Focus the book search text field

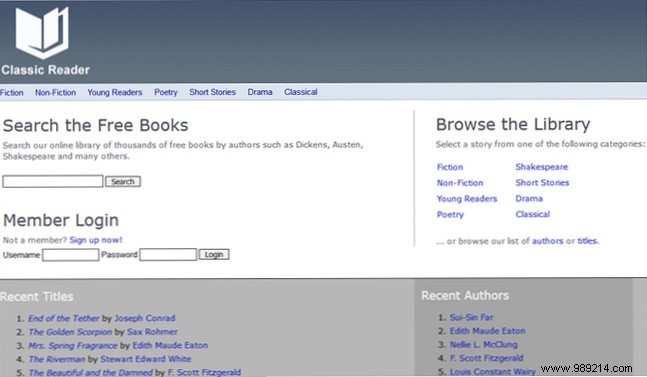[53, 181]
